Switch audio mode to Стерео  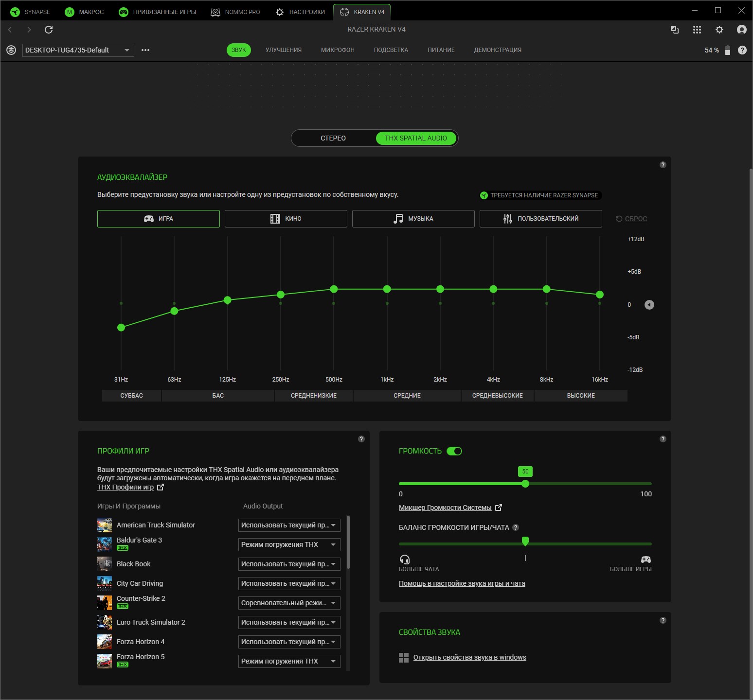point(333,138)
